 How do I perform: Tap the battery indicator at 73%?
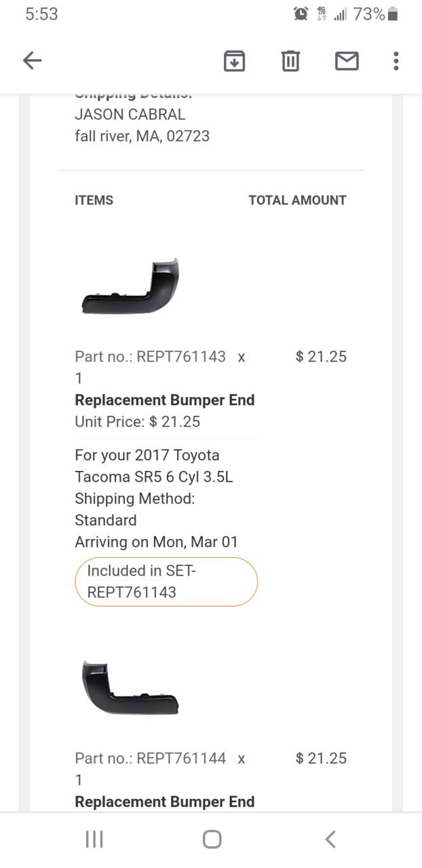tap(394, 14)
